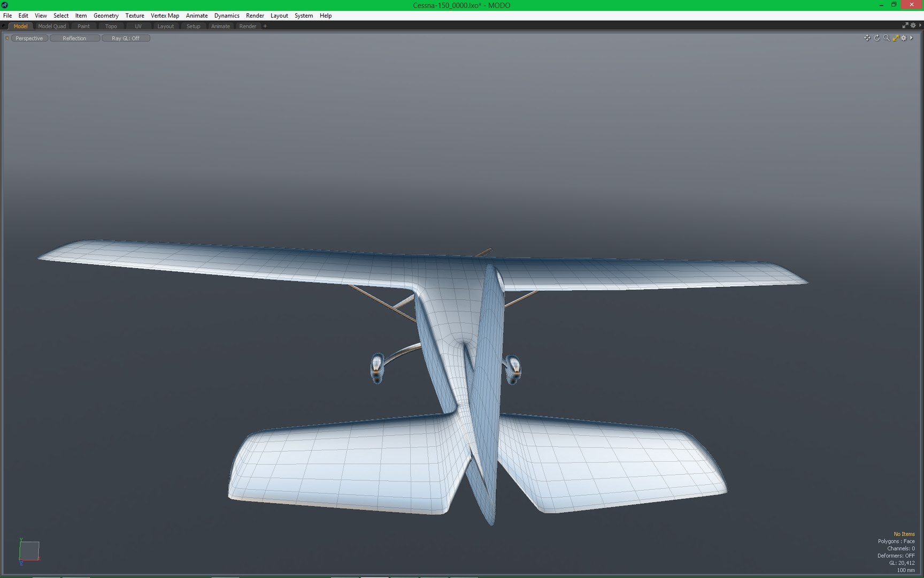Click the viewport rotate icon

(877, 38)
